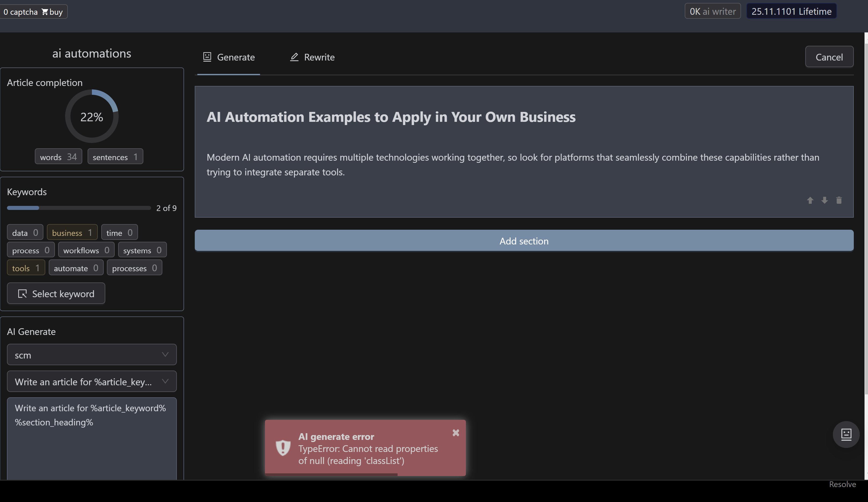Click the move section up arrow icon
The width and height of the screenshot is (868, 502).
click(x=810, y=200)
